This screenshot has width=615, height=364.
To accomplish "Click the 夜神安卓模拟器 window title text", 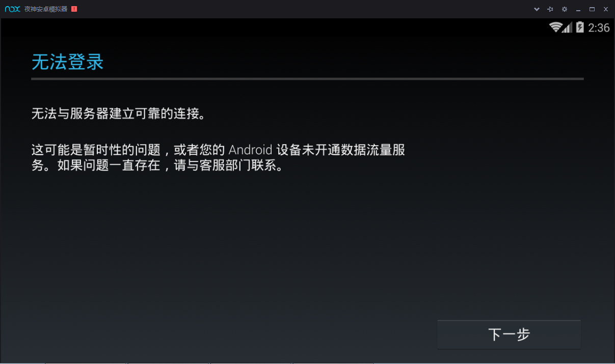I will pyautogui.click(x=46, y=9).
